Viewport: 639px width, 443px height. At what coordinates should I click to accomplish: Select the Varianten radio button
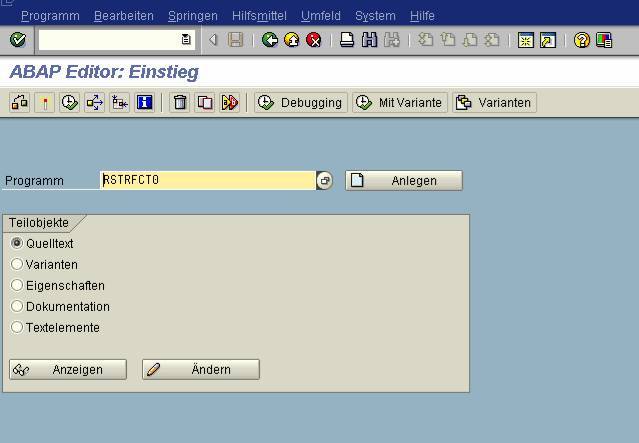(17, 264)
